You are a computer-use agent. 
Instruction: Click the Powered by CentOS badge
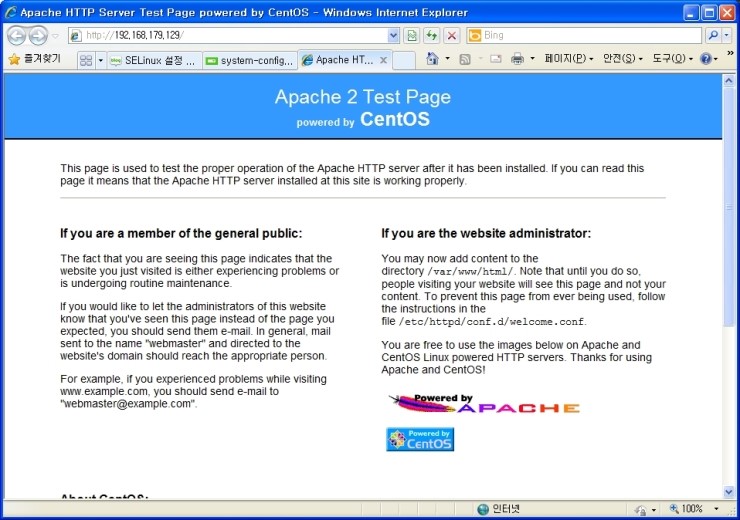420,439
